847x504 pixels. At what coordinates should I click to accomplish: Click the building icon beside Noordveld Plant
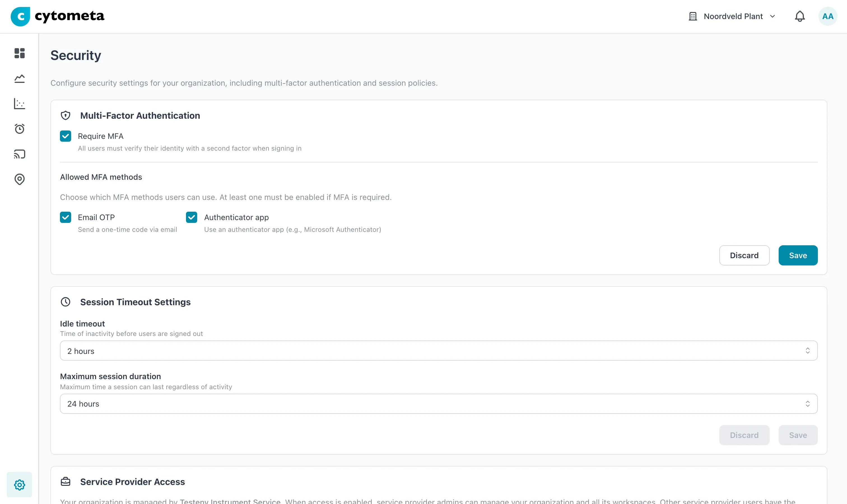pos(693,16)
